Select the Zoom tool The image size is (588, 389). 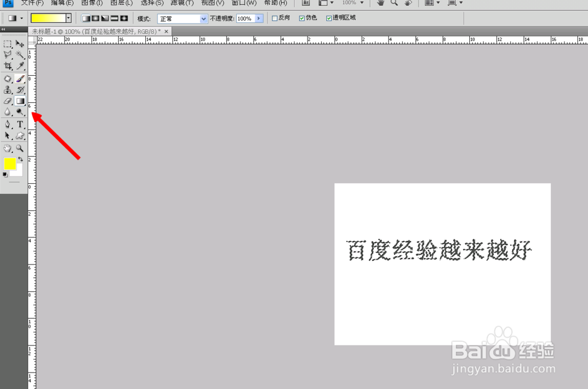click(19, 147)
